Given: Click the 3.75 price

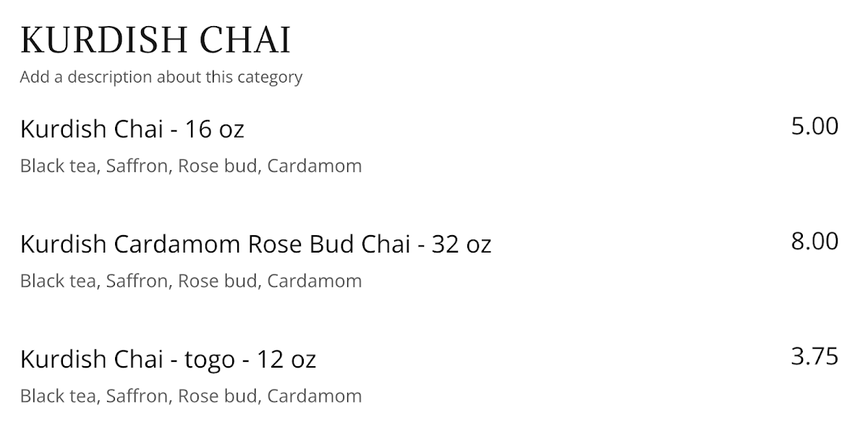Looking at the screenshot, I should (814, 356).
